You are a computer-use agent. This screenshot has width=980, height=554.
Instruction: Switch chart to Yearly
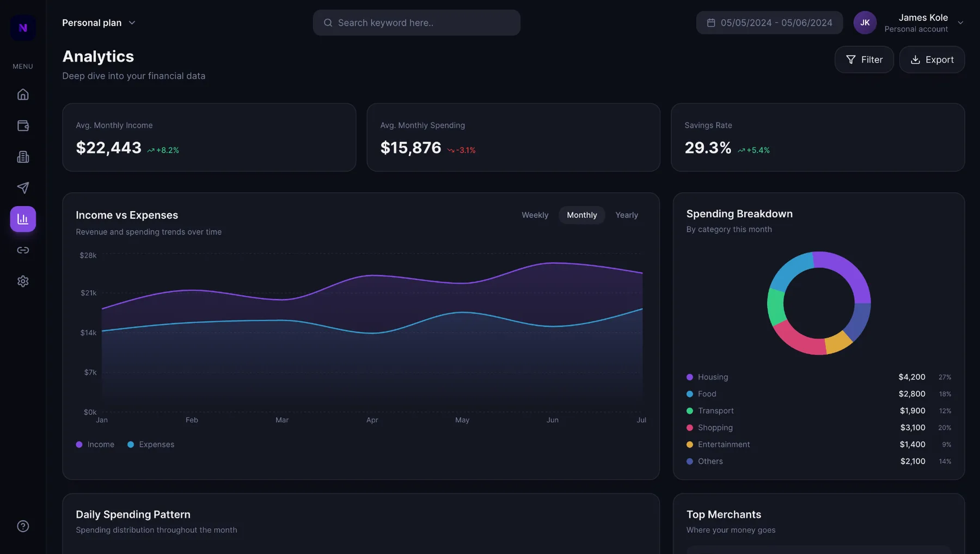pyautogui.click(x=626, y=215)
